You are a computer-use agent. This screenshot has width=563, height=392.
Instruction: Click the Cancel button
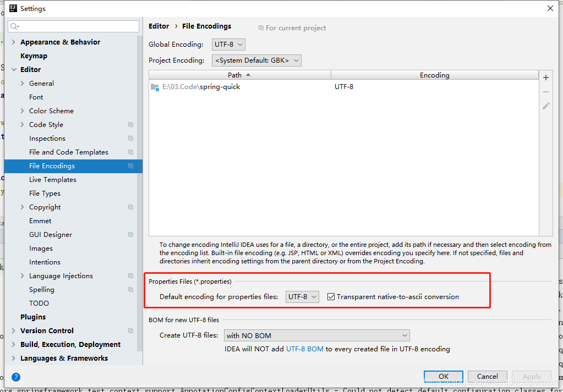[x=487, y=376]
